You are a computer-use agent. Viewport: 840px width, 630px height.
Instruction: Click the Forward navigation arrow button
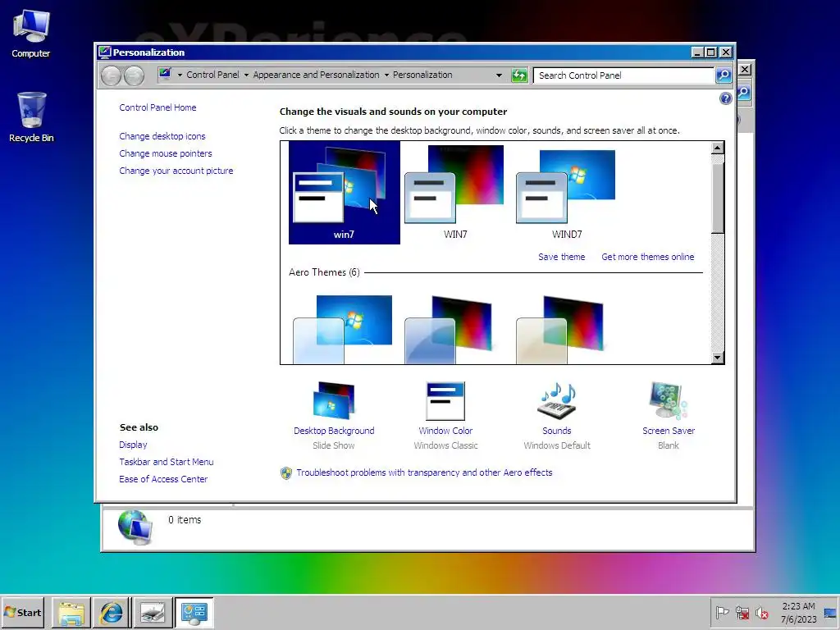pyautogui.click(x=134, y=75)
